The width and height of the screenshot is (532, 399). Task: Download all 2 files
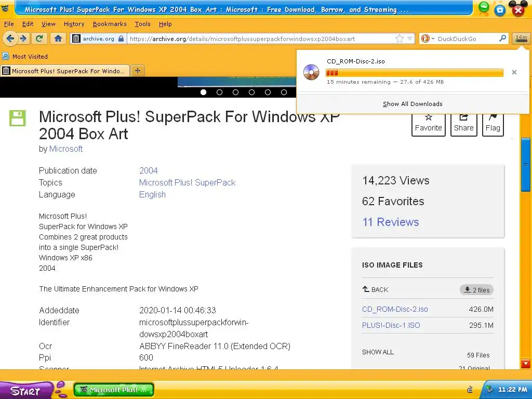click(x=477, y=290)
